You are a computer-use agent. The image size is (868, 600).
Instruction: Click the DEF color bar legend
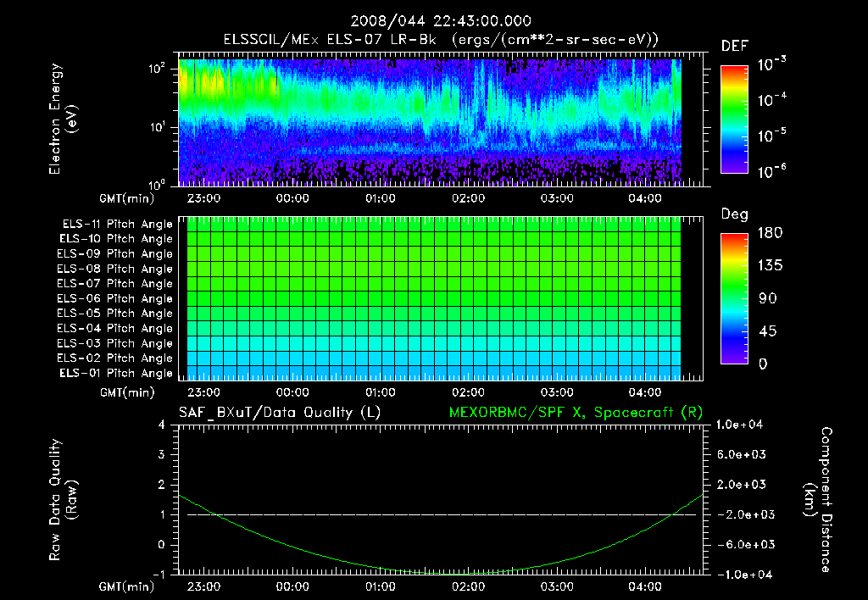tap(734, 119)
